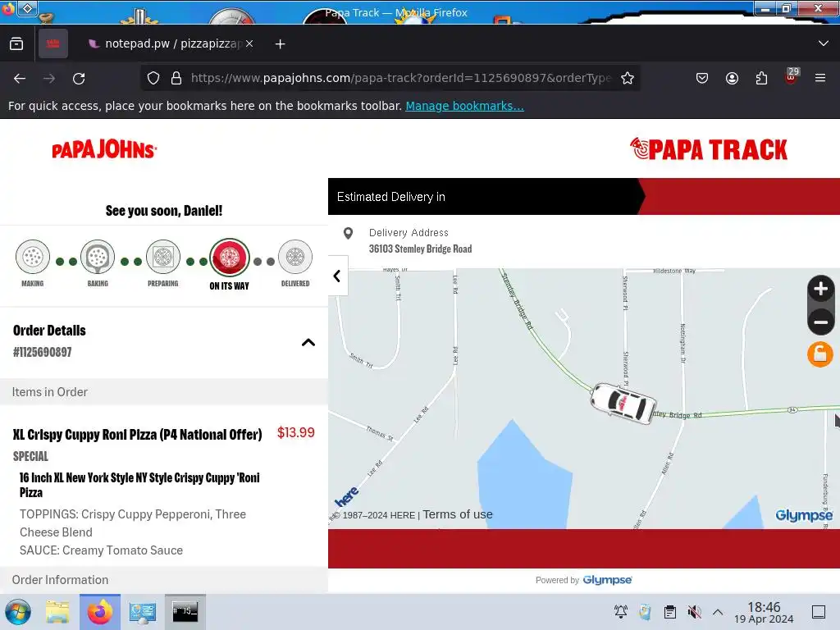Image resolution: width=840 pixels, height=630 pixels.
Task: Expand the list all tabs dropdown
Action: 824,43
